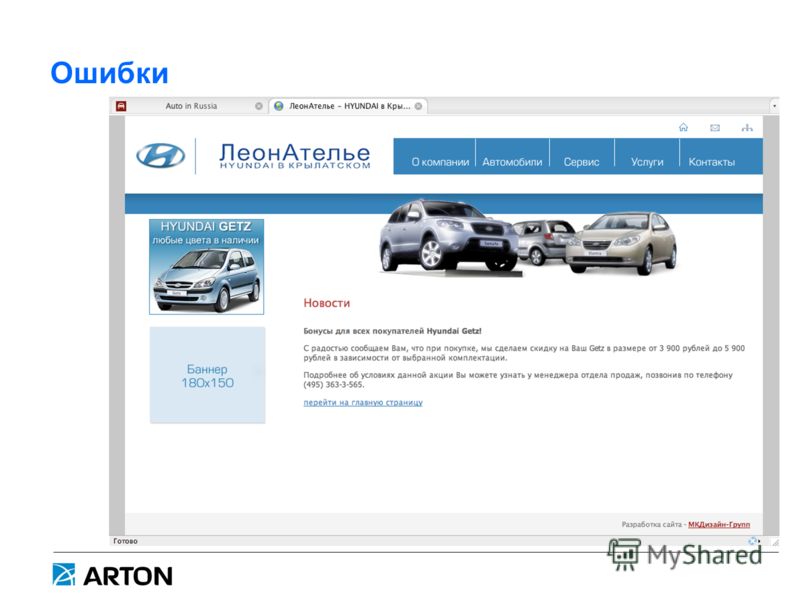The image size is (800, 600).
Task: Click the ЛеонАтелье site title
Action: click(295, 155)
